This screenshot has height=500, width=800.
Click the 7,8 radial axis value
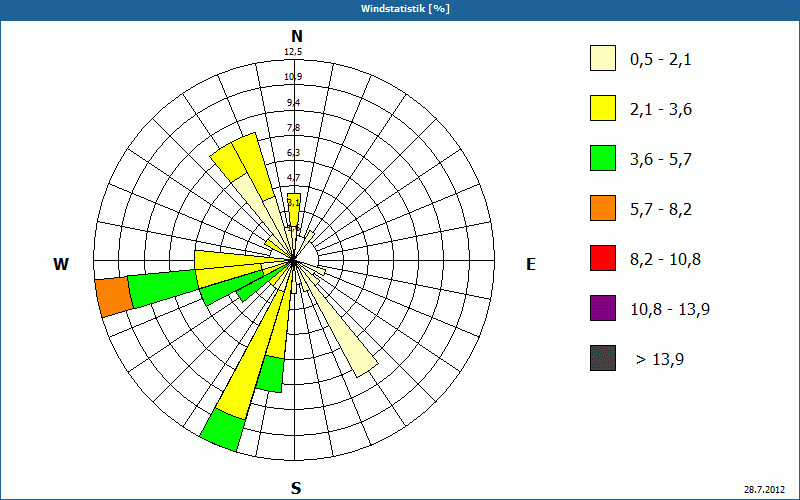[293, 128]
